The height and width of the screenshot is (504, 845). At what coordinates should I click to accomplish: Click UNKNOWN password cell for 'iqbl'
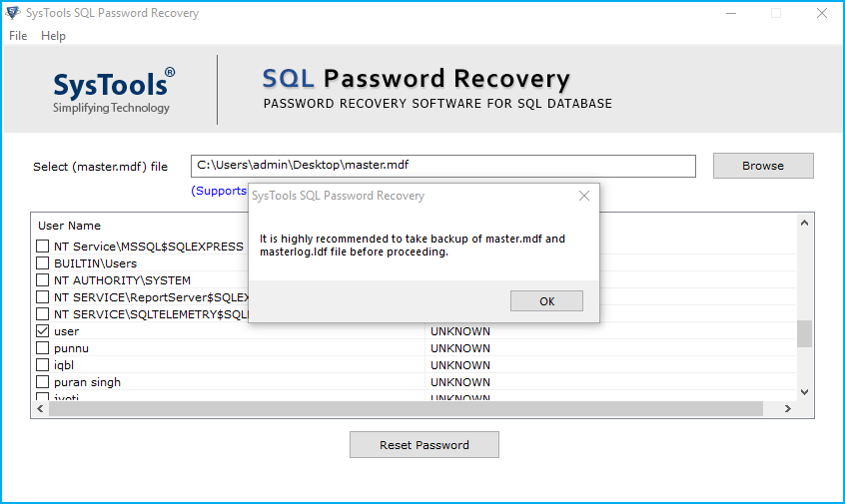click(x=460, y=365)
